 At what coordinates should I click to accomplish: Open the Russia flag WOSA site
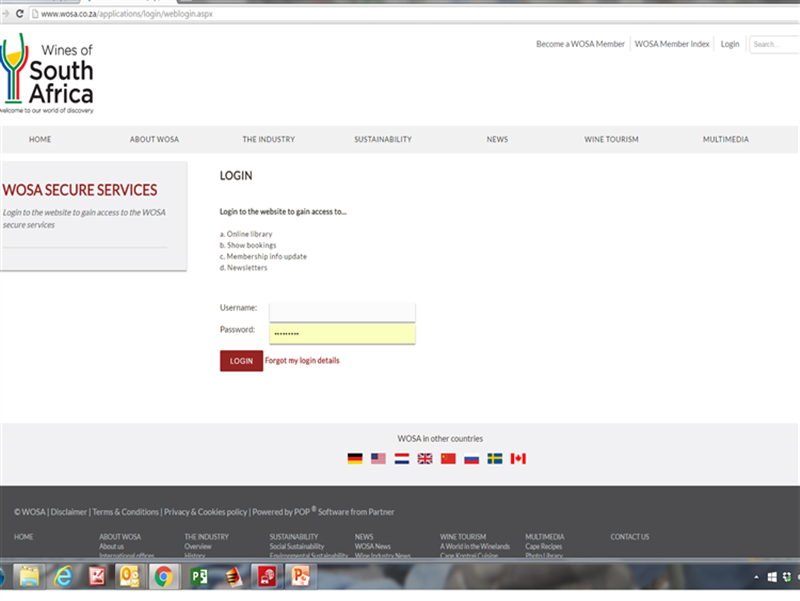(471, 458)
